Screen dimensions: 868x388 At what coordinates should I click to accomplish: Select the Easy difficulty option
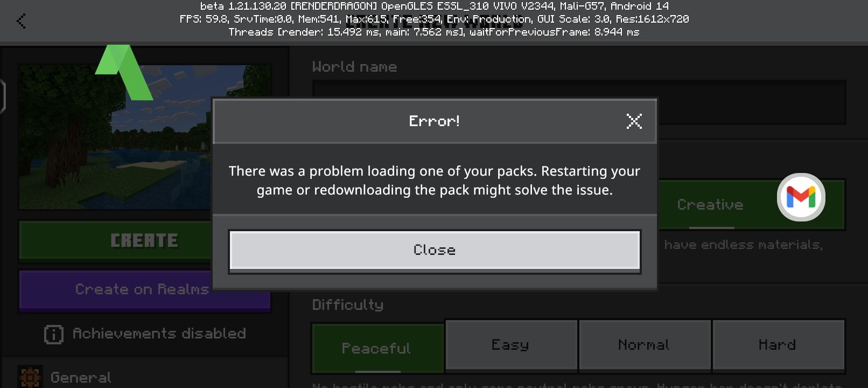[511, 345]
